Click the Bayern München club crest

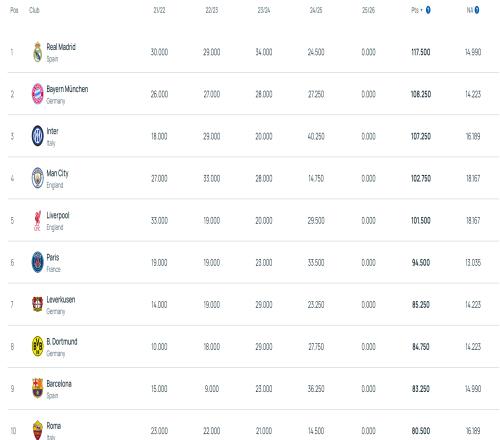click(38, 94)
